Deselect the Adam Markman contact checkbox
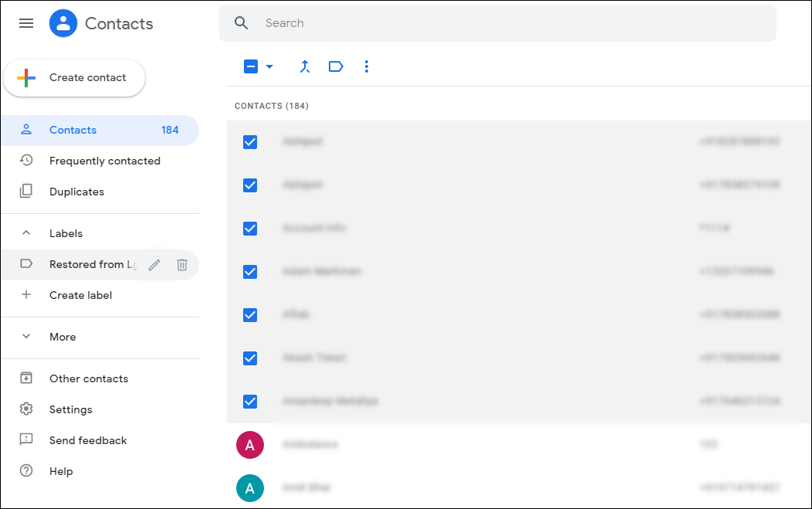Image resolution: width=812 pixels, height=509 pixels. pyautogui.click(x=250, y=272)
